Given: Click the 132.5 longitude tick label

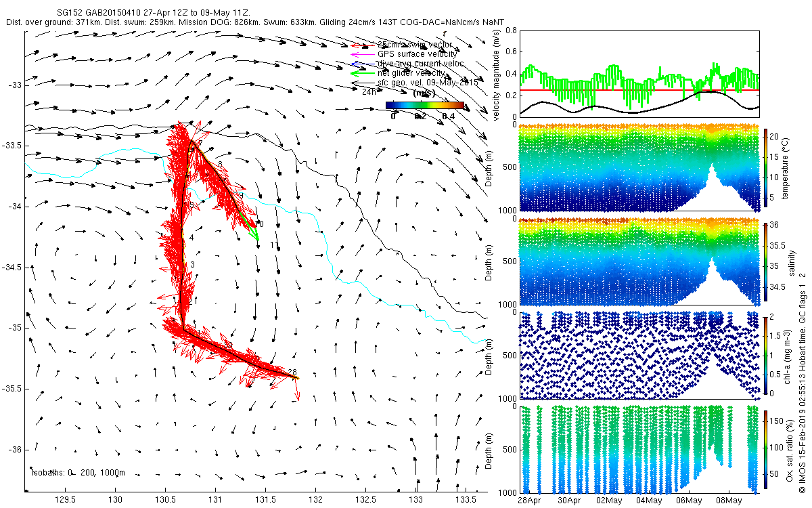Looking at the screenshot, I should 365,501.
